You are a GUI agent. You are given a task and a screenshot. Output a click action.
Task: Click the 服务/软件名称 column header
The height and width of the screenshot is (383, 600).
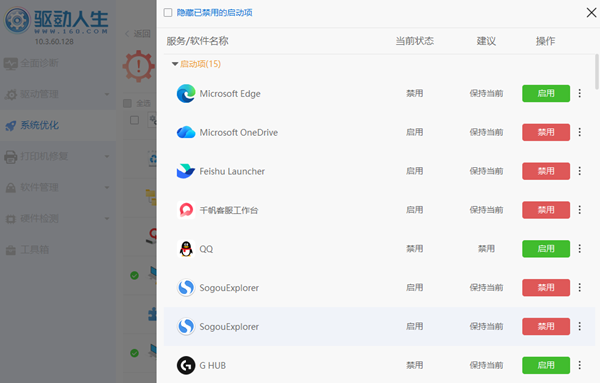tap(197, 41)
